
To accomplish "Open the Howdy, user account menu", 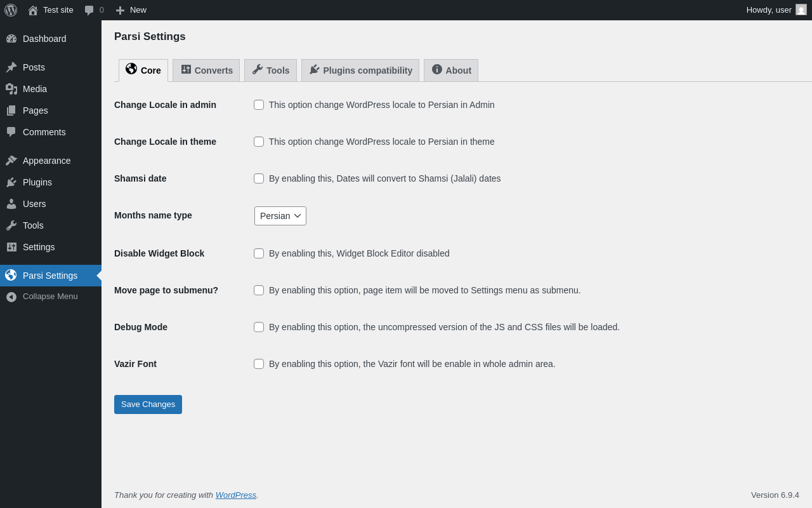I will pyautogui.click(x=776, y=10).
